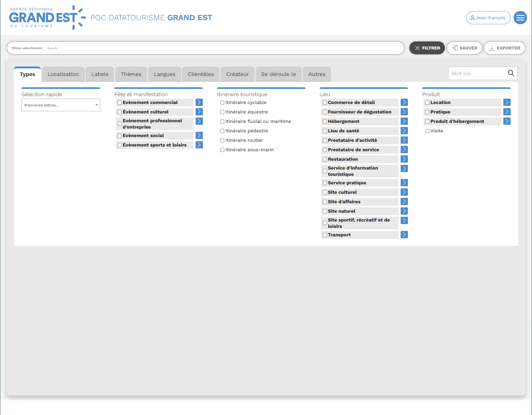532x415 pixels.
Task: Open the Clientèles tab
Action: pyautogui.click(x=201, y=74)
